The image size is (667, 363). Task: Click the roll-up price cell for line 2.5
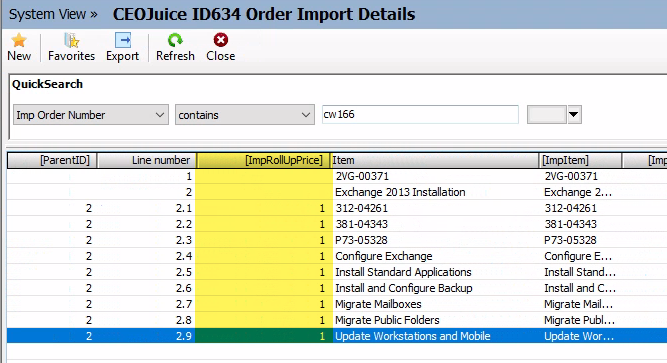pyautogui.click(x=264, y=272)
